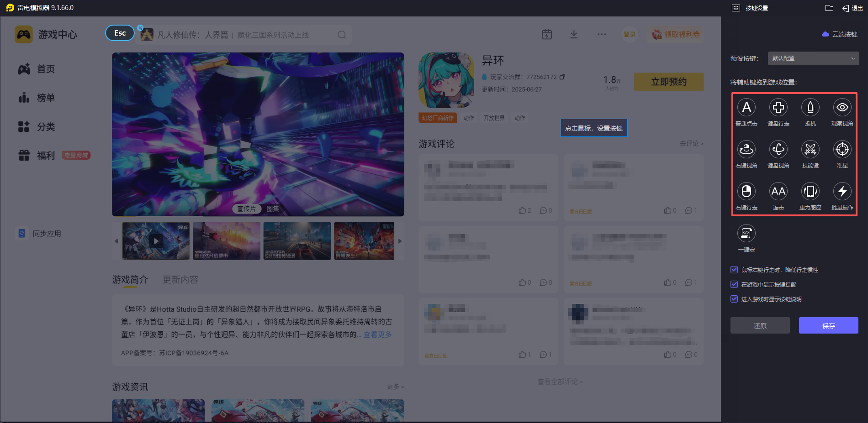The width and height of the screenshot is (868, 423).
Task: Open 榜单 rankings in sidebar
Action: pyautogui.click(x=37, y=98)
